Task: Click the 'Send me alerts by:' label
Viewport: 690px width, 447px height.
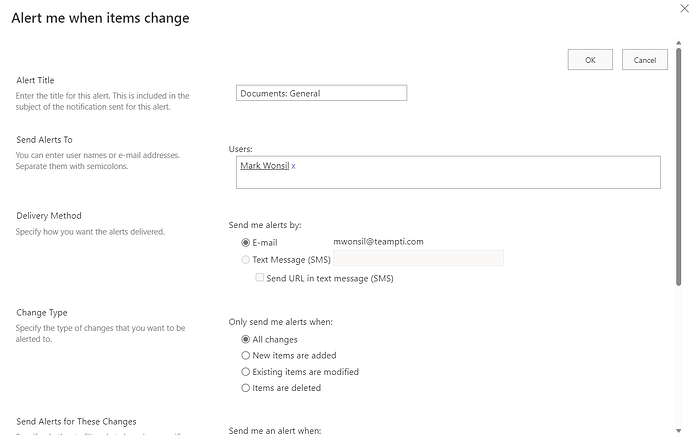Action: (265, 225)
